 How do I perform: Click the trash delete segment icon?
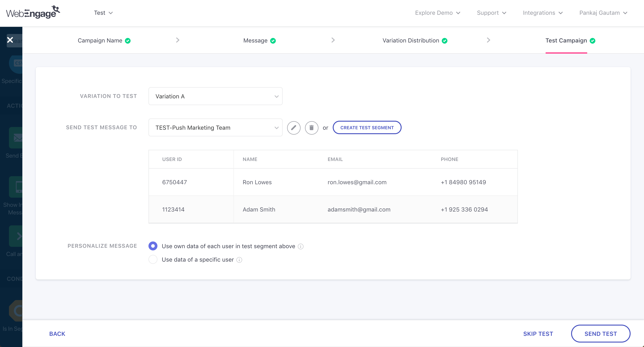coord(311,128)
